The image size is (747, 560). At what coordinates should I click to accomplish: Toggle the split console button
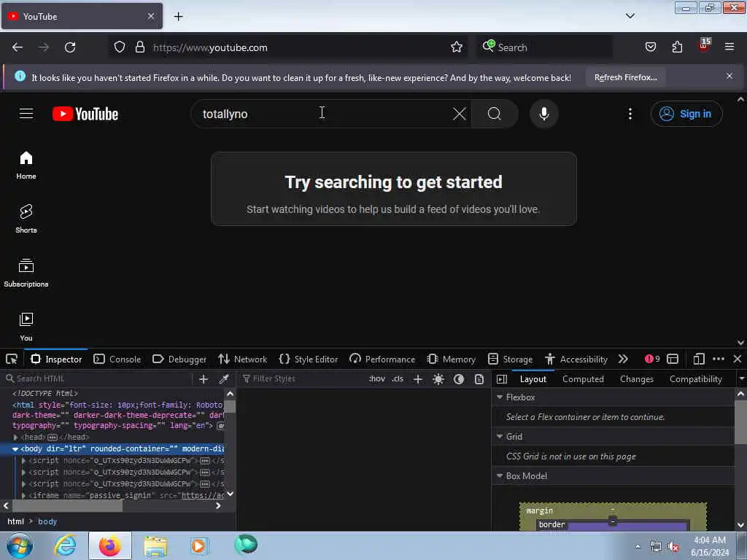click(x=672, y=359)
